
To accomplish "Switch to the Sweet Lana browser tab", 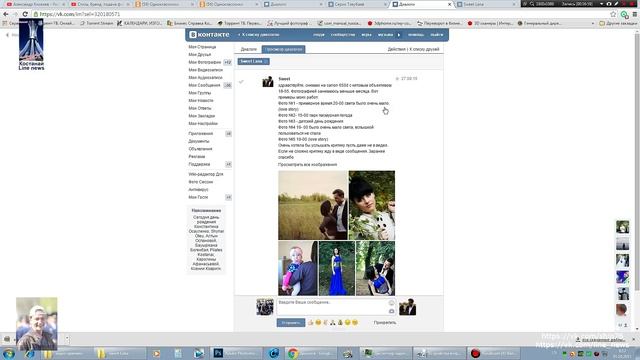I will click(486, 4).
